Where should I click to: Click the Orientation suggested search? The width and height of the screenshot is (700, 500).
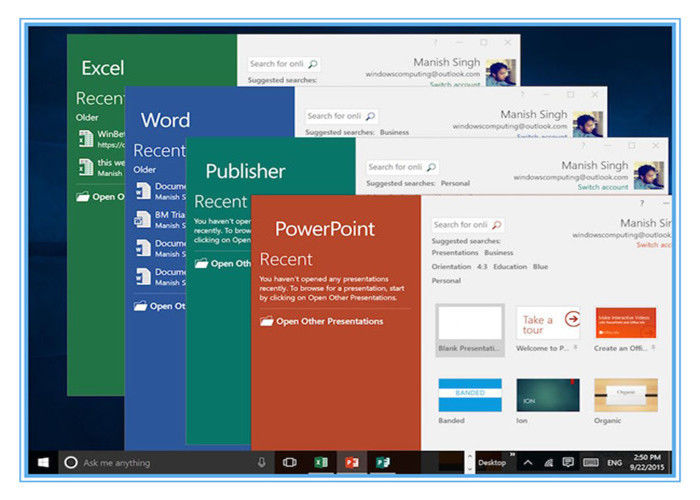click(451, 267)
